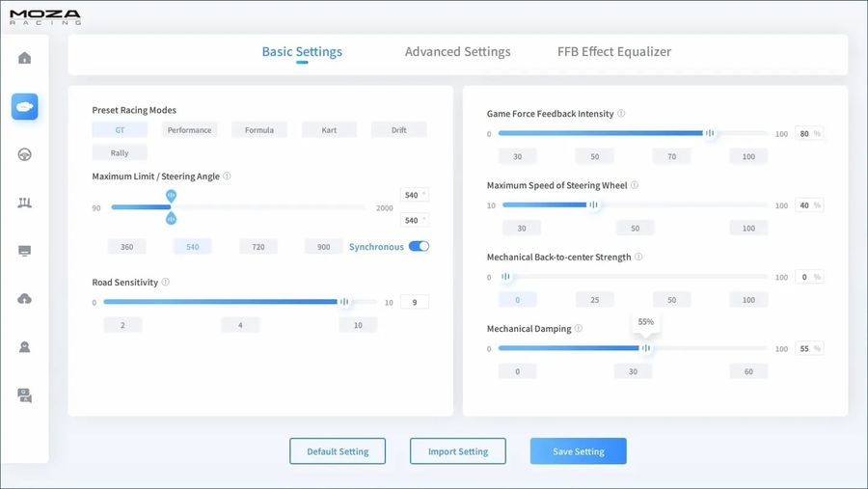Set Mechanical Damping preset to 30
Image resolution: width=868 pixels, height=489 pixels.
click(633, 371)
